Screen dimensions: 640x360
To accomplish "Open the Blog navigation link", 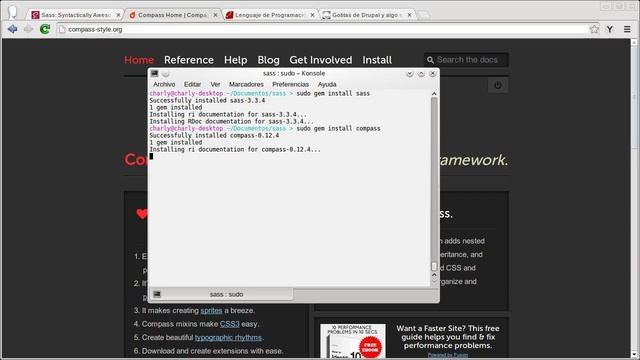I will [x=268, y=60].
